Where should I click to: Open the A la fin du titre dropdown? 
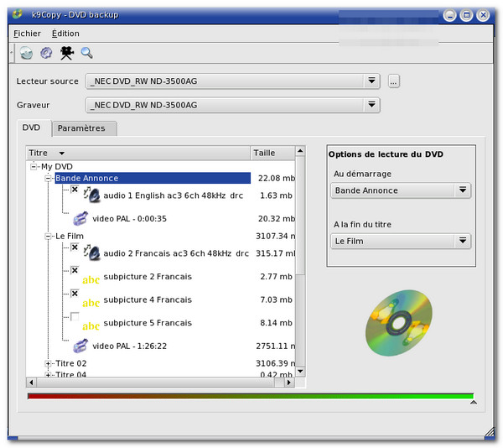click(x=463, y=241)
